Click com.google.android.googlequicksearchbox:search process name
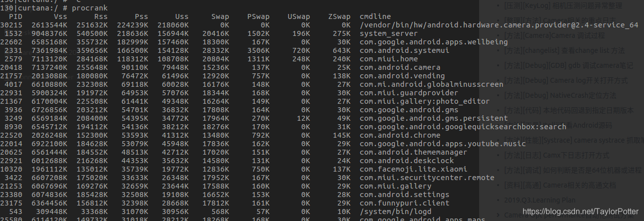The height and width of the screenshot is (221, 644). click(463, 127)
